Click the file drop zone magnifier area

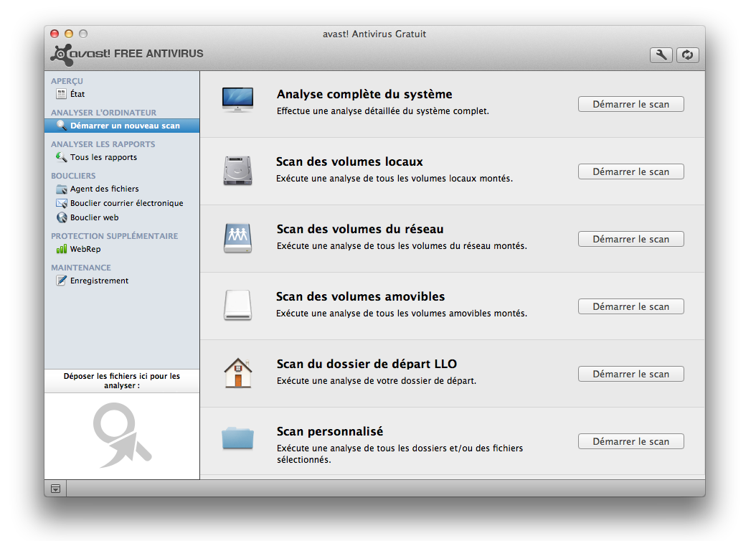(122, 436)
